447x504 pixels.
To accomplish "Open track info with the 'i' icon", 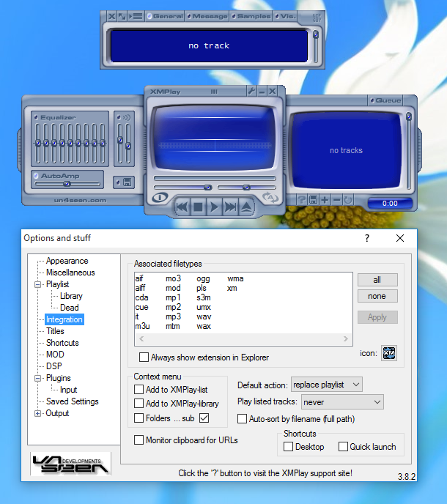I will coord(160,197).
